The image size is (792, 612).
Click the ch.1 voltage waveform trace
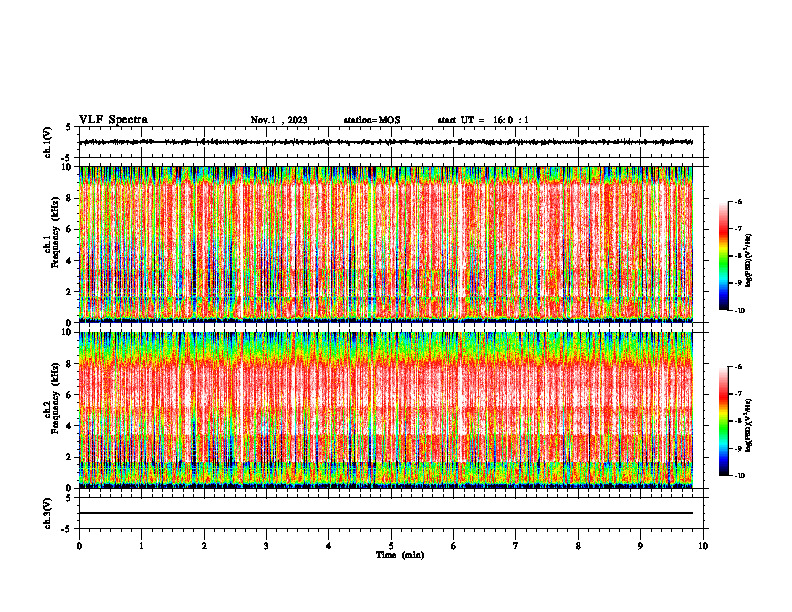(386, 142)
